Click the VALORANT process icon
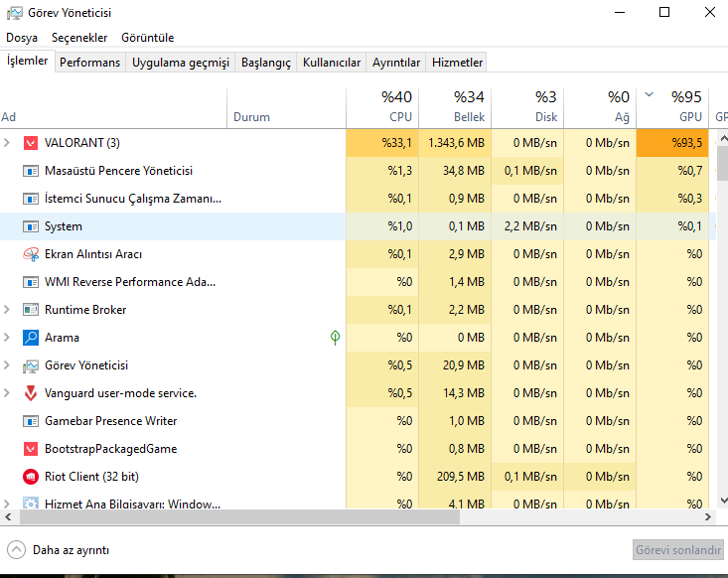Image resolution: width=728 pixels, height=578 pixels. pos(31,143)
